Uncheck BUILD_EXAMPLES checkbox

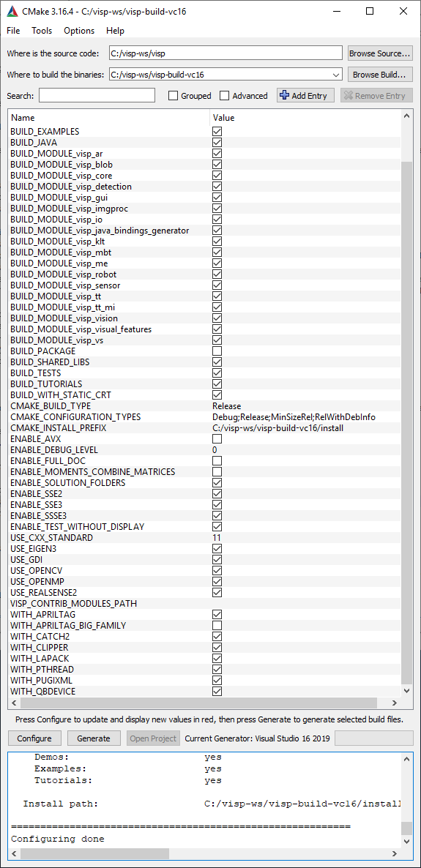click(217, 132)
